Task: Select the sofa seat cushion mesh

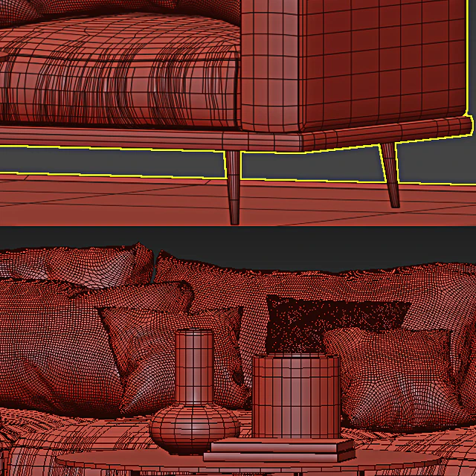Action: pos(120,71)
